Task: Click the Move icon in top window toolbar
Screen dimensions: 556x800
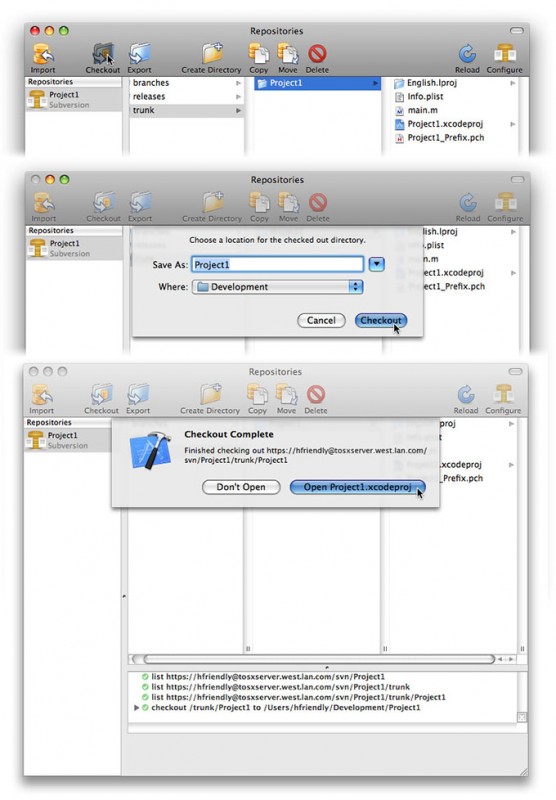Action: pyautogui.click(x=288, y=54)
